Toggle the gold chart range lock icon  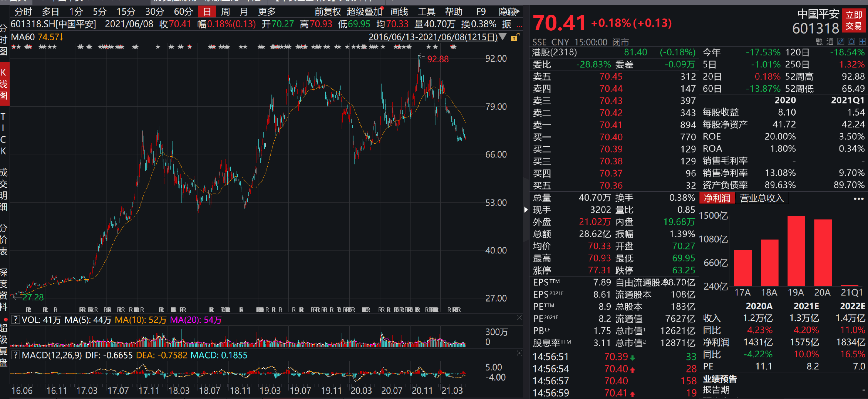coord(515,37)
